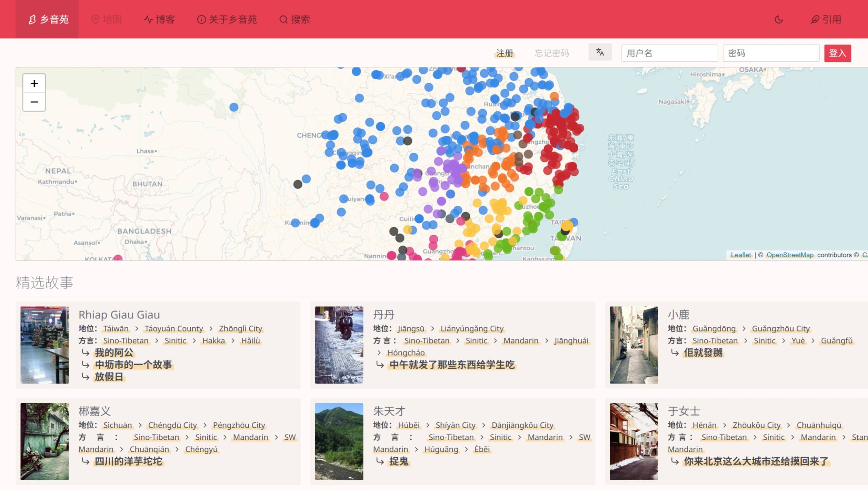The height and width of the screenshot is (491, 868).
Task: Click 忘记密码 forgot password link
Action: tap(551, 53)
